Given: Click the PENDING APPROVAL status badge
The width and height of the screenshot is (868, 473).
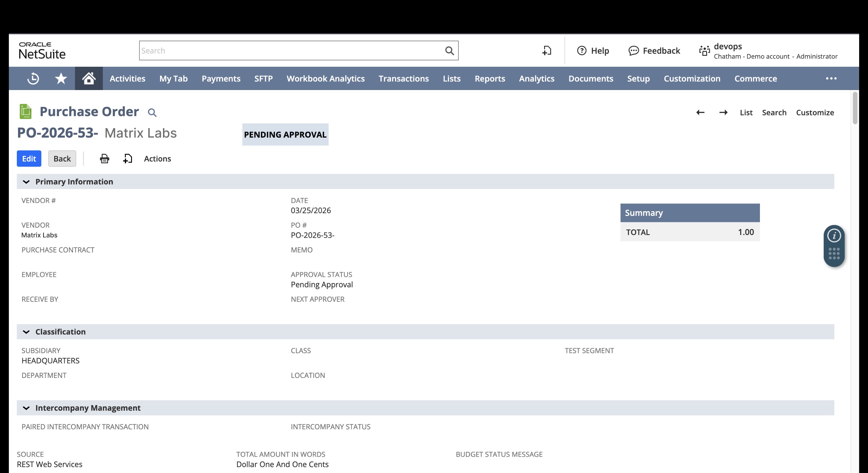Looking at the screenshot, I should [285, 134].
